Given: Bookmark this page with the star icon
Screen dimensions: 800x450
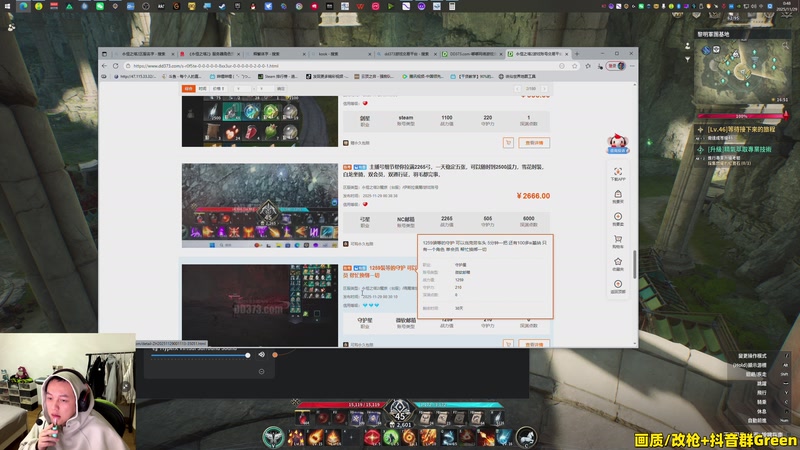Looking at the screenshot, I should point(574,66).
